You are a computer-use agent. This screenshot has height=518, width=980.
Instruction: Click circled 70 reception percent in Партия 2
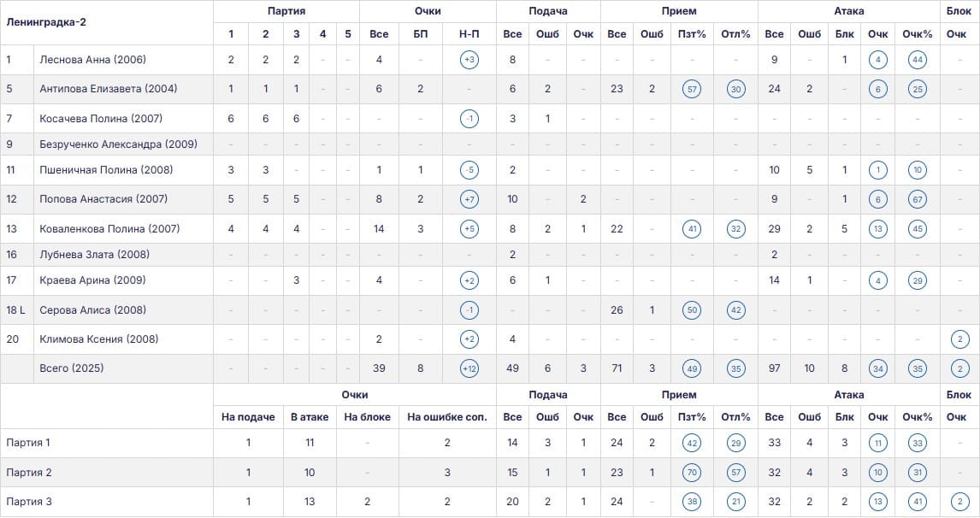tap(692, 473)
